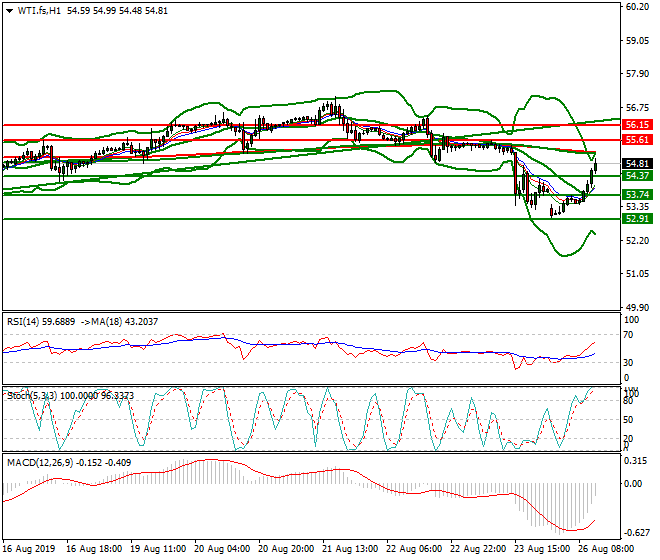The image size is (660, 560).
Task: Click the MACD(12,26,9) indicator label
Action: pos(40,463)
